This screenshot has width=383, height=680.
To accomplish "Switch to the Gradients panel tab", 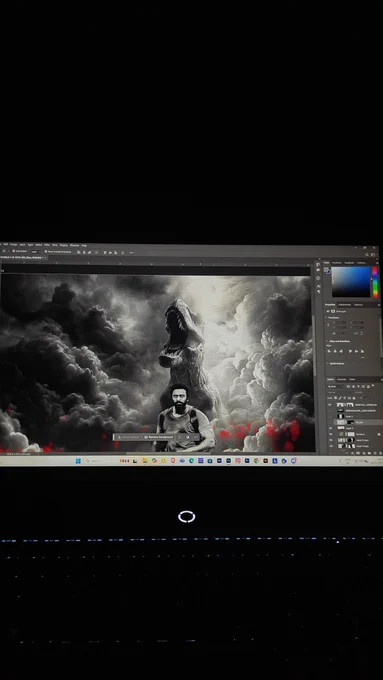I will pos(349,262).
